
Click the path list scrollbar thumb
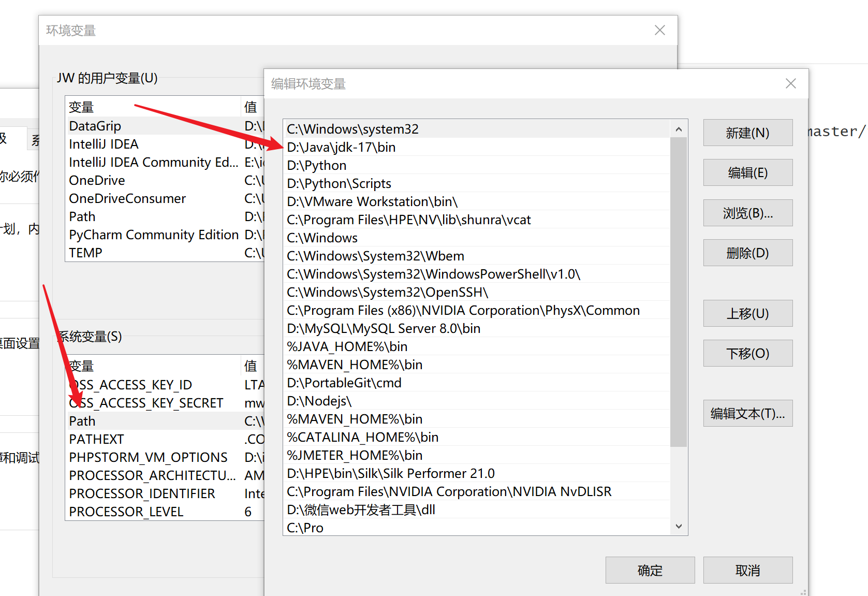coord(679,292)
